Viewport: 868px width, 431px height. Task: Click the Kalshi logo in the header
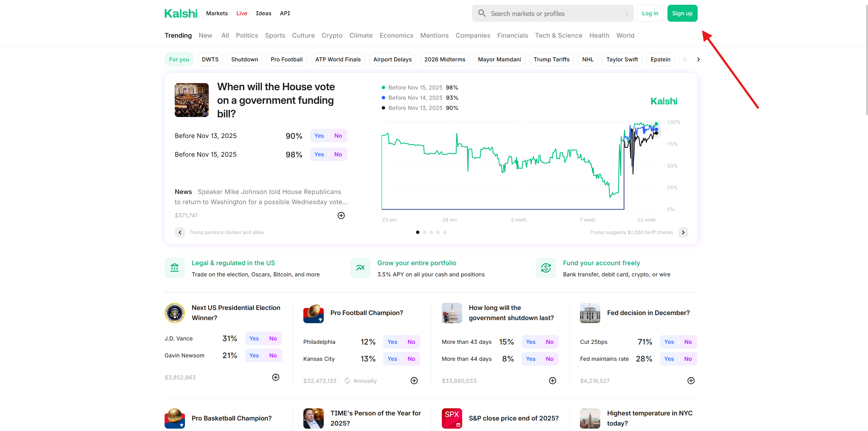pyautogui.click(x=181, y=14)
